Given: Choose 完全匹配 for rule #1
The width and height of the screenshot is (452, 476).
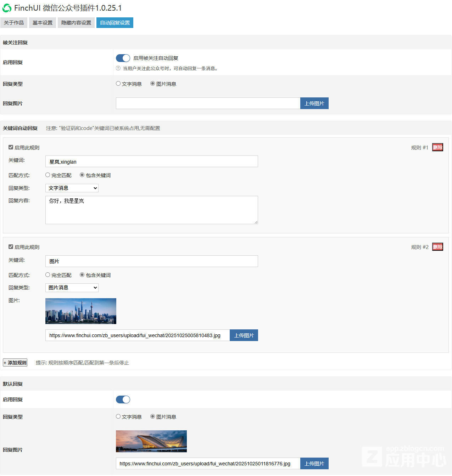Looking at the screenshot, I should 48,175.
